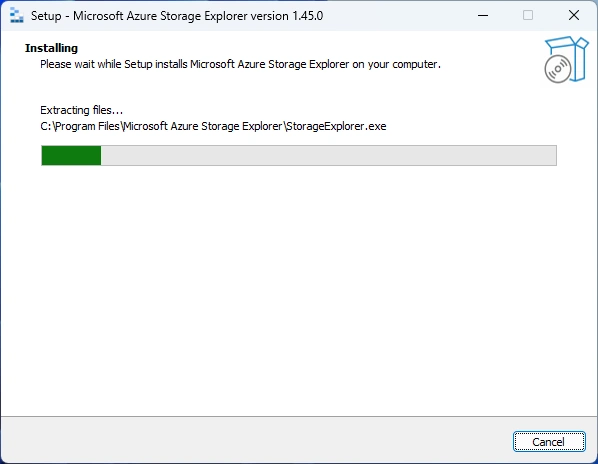Click the green filled part of progress bar

coord(71,156)
